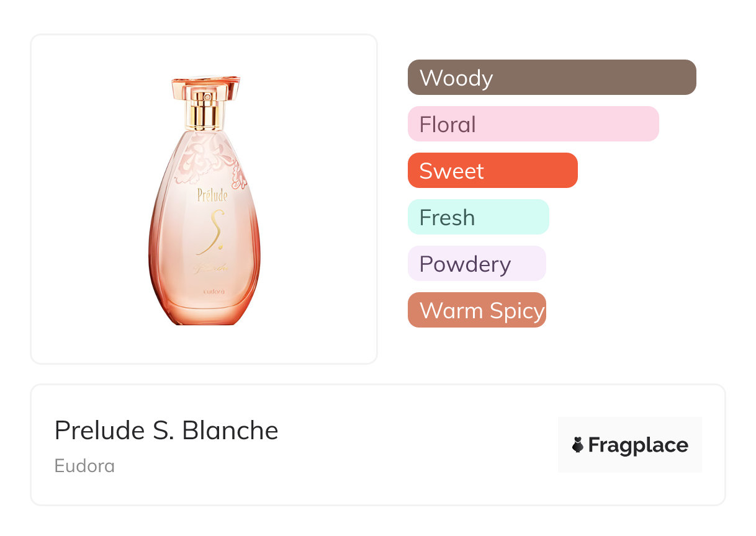Image resolution: width=756 pixels, height=536 pixels.
Task: Click the Prélude text on the bottle
Action: 212,196
